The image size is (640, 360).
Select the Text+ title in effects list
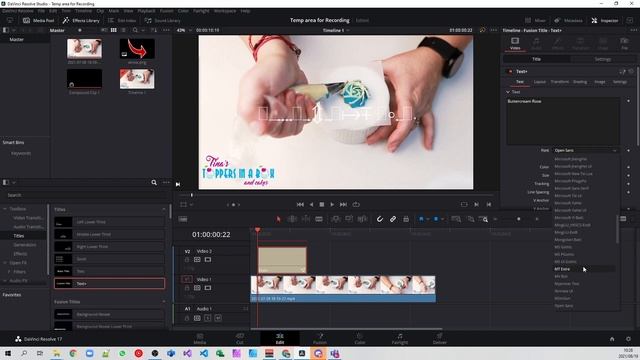[x=109, y=283]
